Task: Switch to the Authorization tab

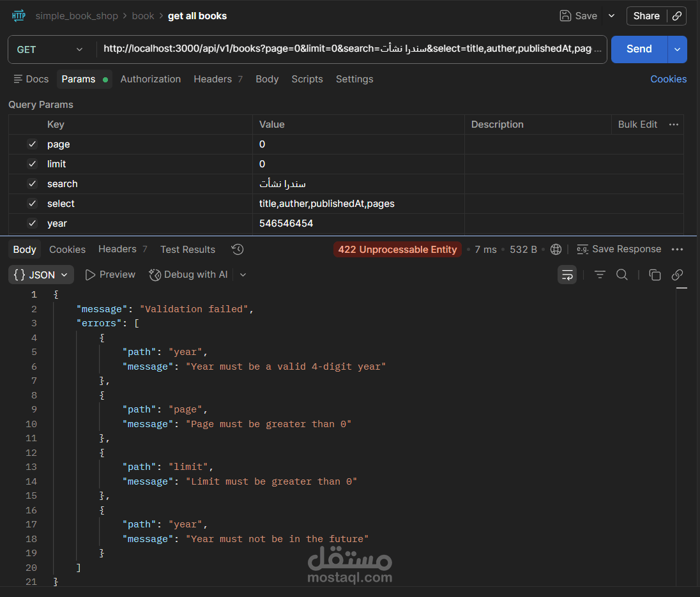Action: 151,79
